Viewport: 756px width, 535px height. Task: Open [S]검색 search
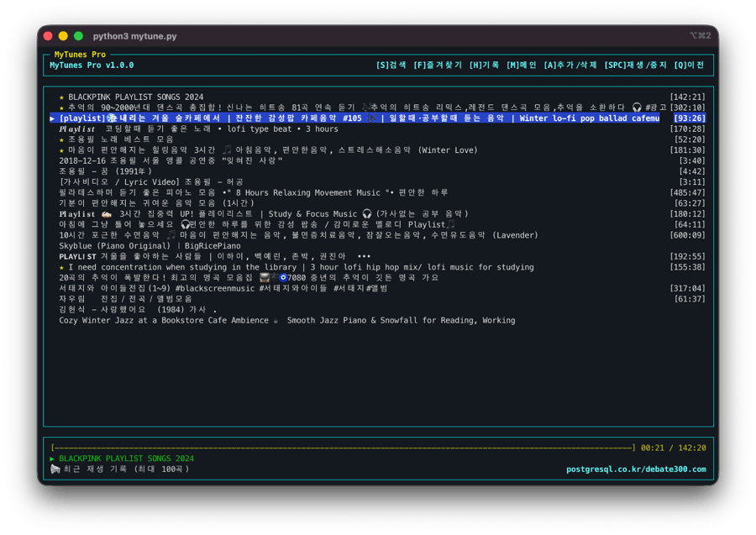click(392, 65)
